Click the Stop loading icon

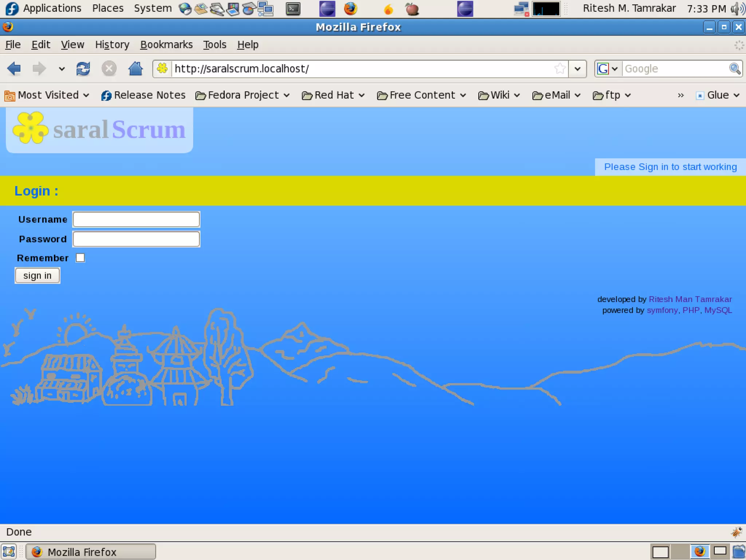(109, 68)
